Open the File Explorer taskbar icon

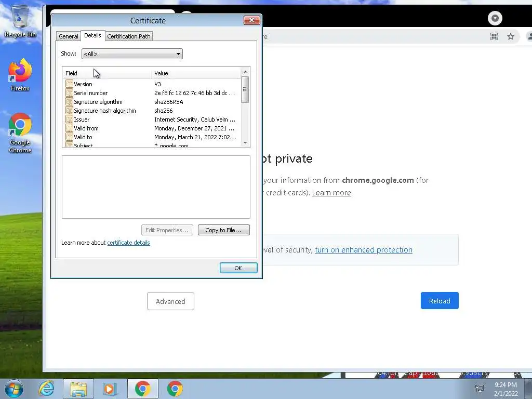click(x=78, y=389)
